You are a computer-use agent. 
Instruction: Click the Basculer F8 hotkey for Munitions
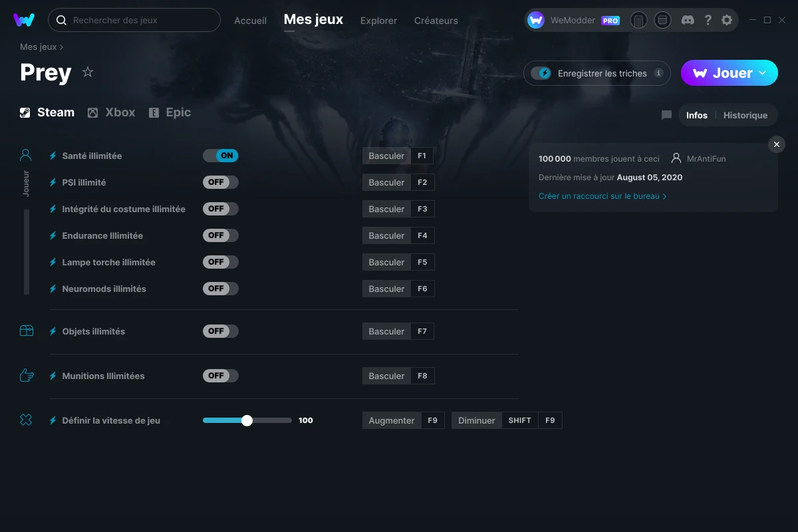pos(398,376)
